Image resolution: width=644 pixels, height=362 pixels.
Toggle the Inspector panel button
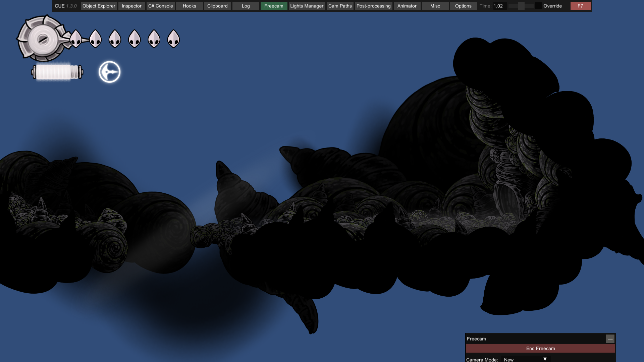[131, 6]
